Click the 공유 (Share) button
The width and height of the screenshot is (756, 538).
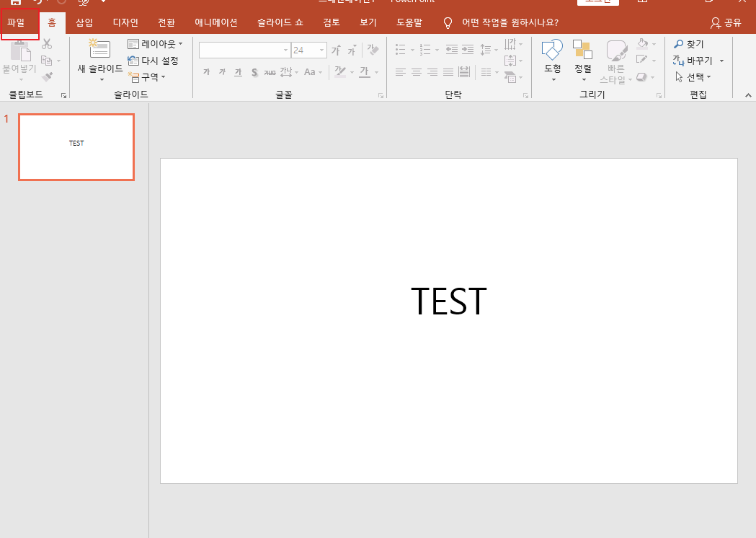[726, 22]
